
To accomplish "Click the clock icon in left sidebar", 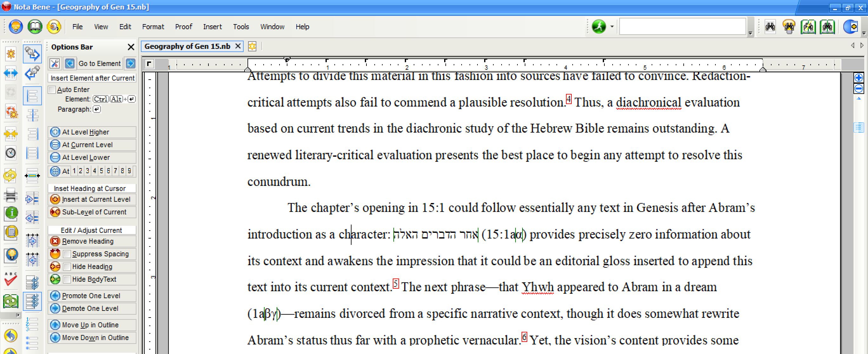I will pyautogui.click(x=11, y=153).
